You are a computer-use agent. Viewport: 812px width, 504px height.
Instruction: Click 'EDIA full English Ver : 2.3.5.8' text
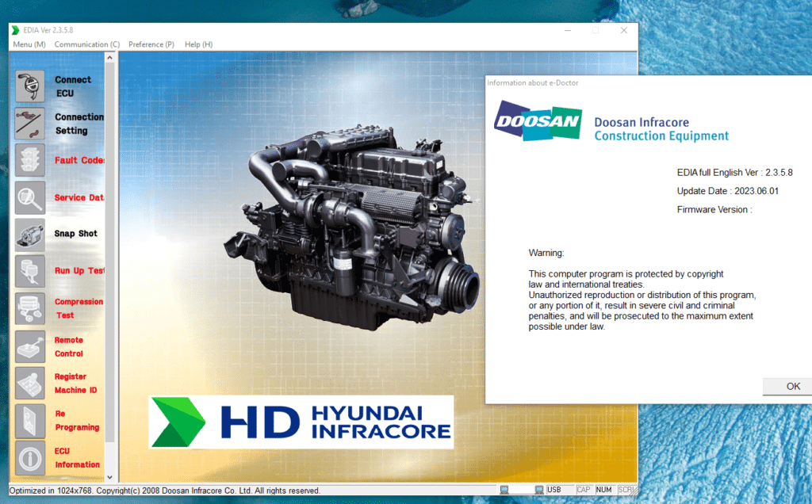click(734, 172)
